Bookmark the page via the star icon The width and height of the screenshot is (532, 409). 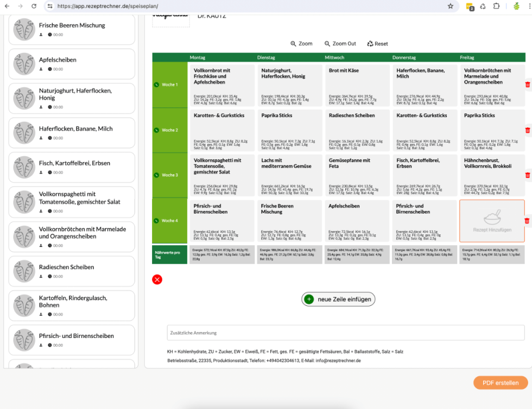tap(451, 7)
